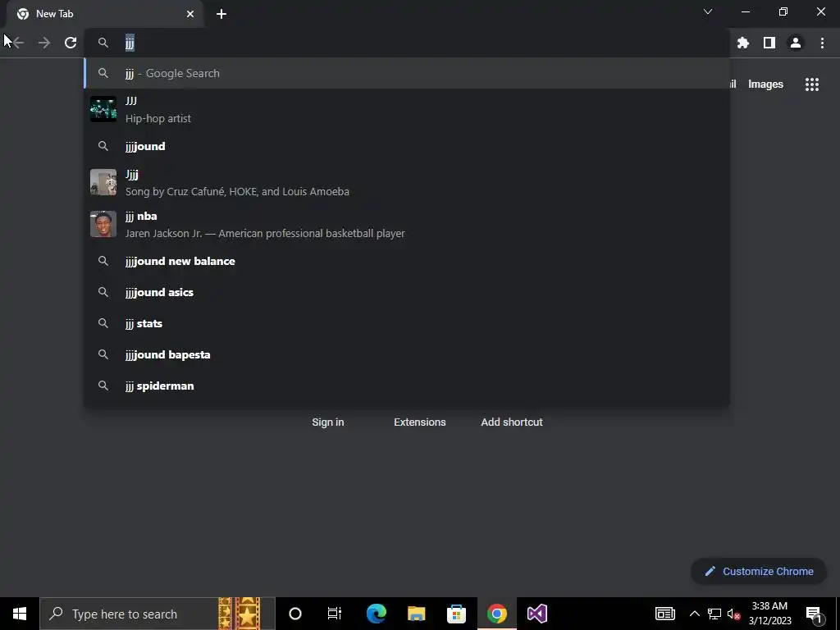Open the clock showing 3:38 AM
Image resolution: width=840 pixels, height=630 pixels.
tap(769, 614)
